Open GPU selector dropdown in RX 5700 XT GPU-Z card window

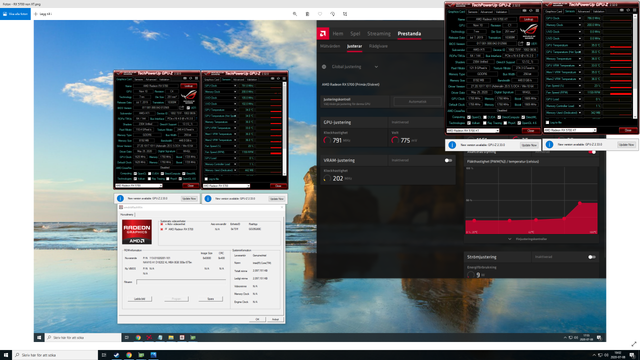pos(473,131)
